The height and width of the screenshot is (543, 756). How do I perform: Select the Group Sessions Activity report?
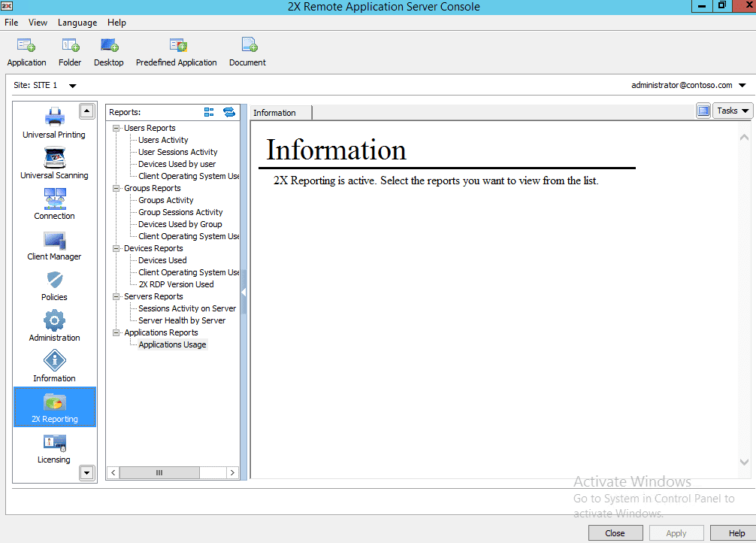click(180, 212)
